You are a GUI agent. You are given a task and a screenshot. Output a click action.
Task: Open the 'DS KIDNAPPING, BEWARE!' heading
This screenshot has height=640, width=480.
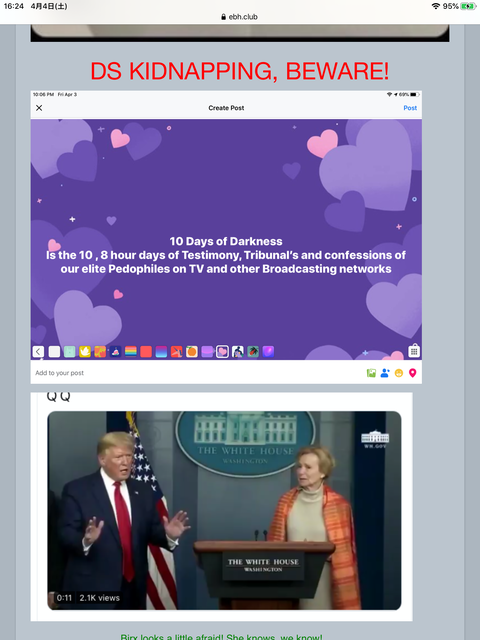click(240, 71)
